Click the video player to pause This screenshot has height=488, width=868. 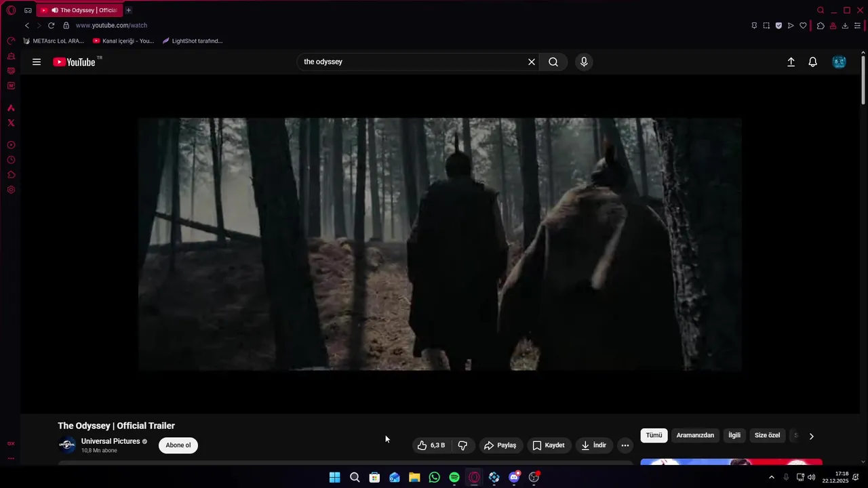coord(439,244)
